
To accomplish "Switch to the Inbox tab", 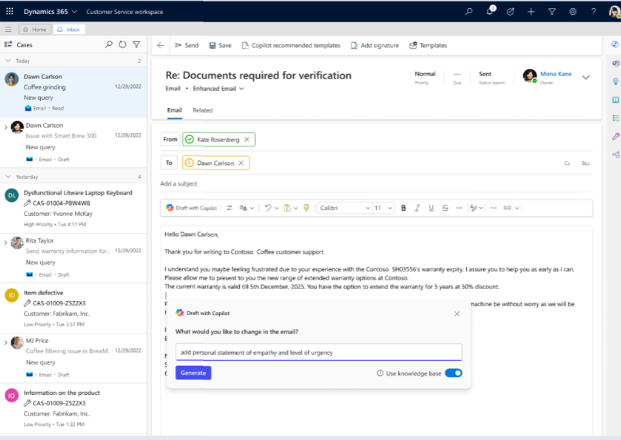I will pyautogui.click(x=69, y=29).
